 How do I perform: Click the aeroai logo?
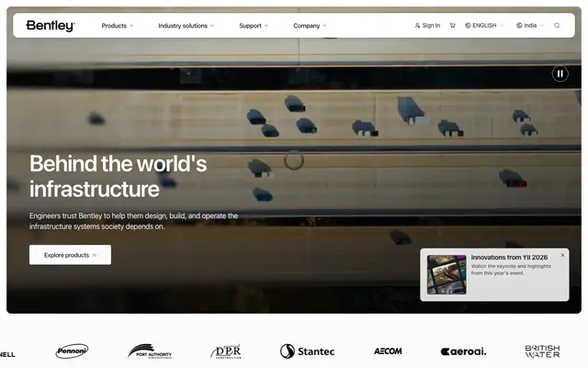click(463, 351)
